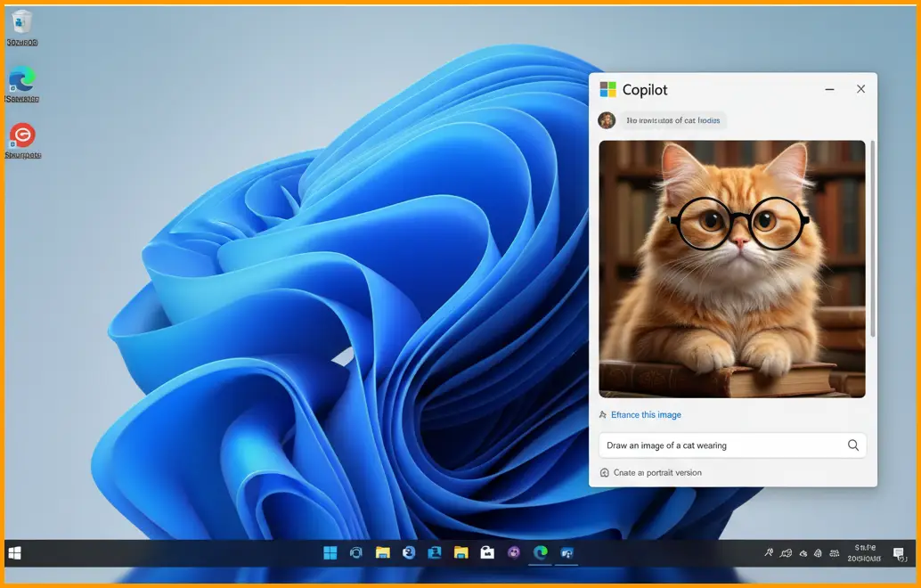The width and height of the screenshot is (921, 588).
Task: Click the centered Windows Start button
Action: [330, 553]
